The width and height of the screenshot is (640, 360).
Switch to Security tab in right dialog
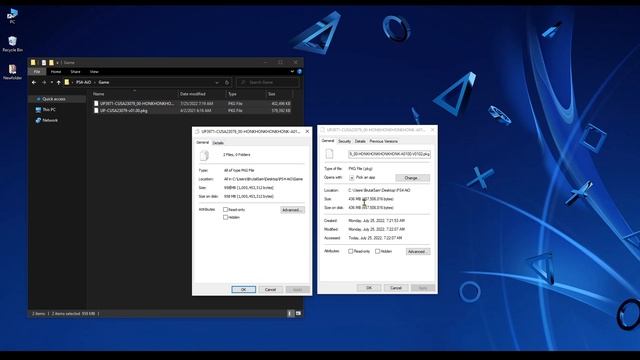coord(344,141)
